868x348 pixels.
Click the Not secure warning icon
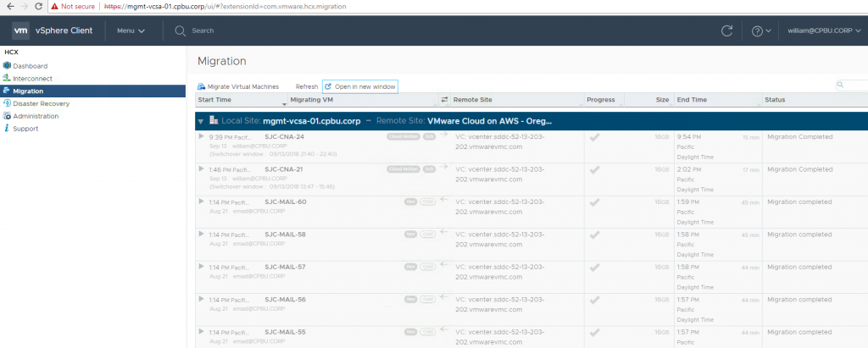point(55,5)
